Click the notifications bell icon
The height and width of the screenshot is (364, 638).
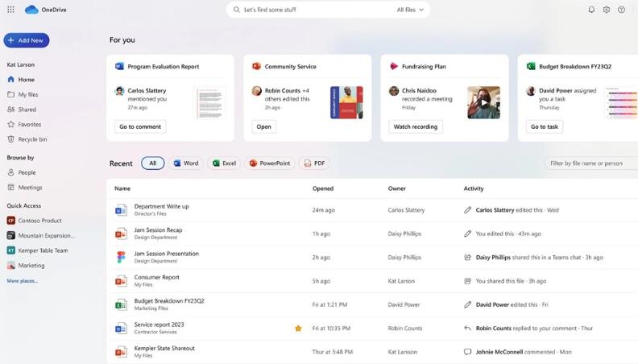pyautogui.click(x=591, y=10)
